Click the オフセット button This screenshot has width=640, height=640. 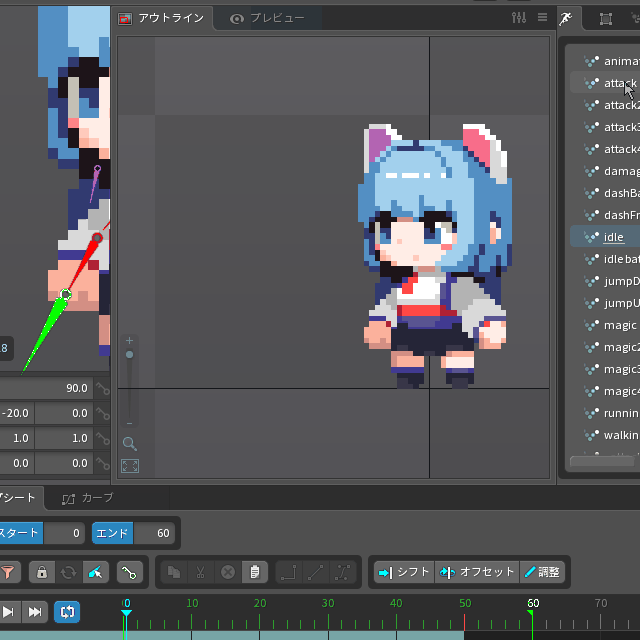point(477,572)
